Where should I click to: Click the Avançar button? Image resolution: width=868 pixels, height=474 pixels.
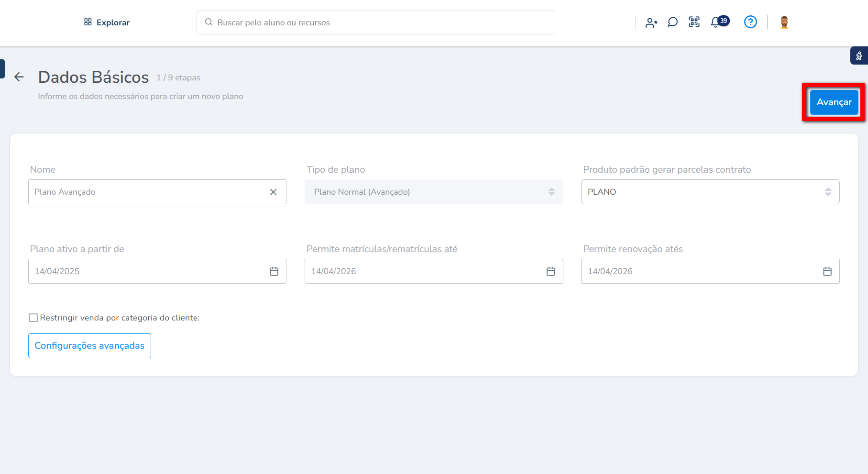834,102
